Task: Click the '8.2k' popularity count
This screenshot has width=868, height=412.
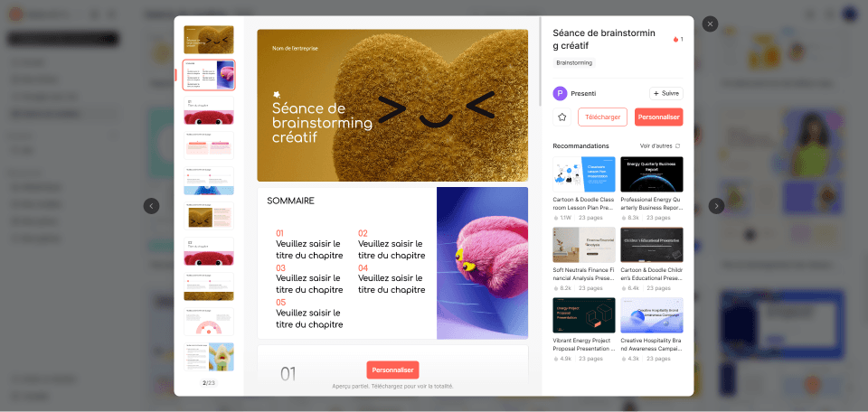Action: pyautogui.click(x=565, y=288)
